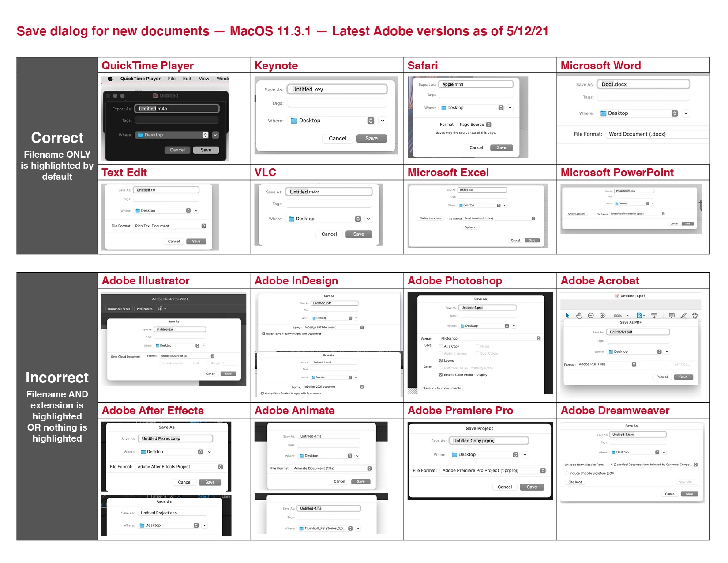The height and width of the screenshot is (563, 728).
Task: Select the hand pan tool in Acrobat
Action: pyautogui.click(x=579, y=315)
